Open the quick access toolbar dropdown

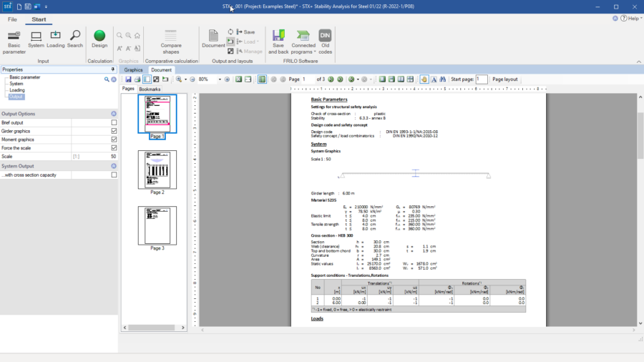pos(46,6)
